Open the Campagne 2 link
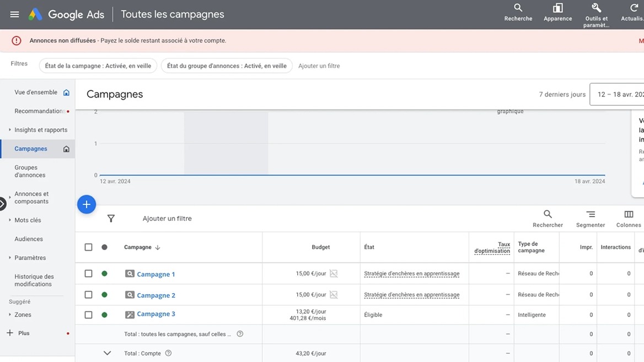Viewport: 644px width, 362px height. click(x=156, y=295)
